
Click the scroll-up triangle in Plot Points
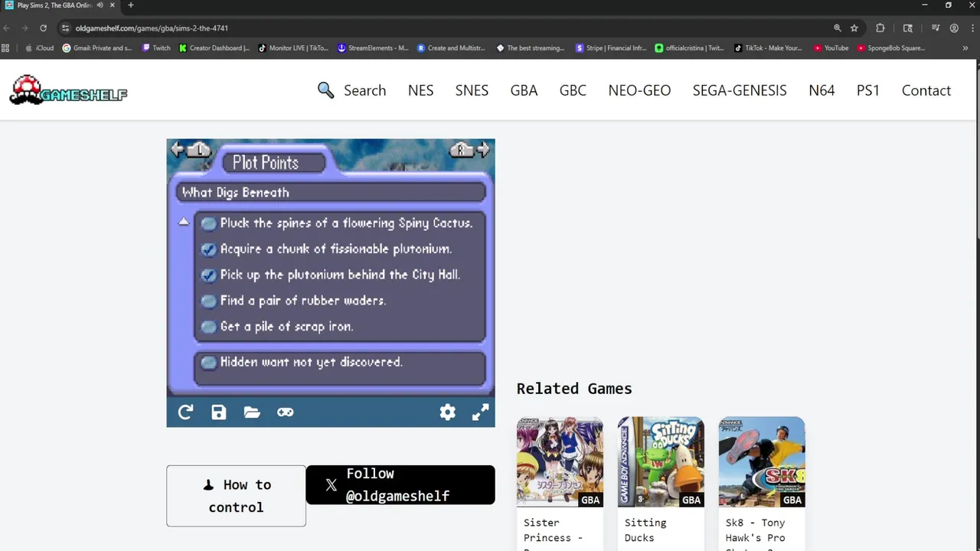click(x=184, y=222)
